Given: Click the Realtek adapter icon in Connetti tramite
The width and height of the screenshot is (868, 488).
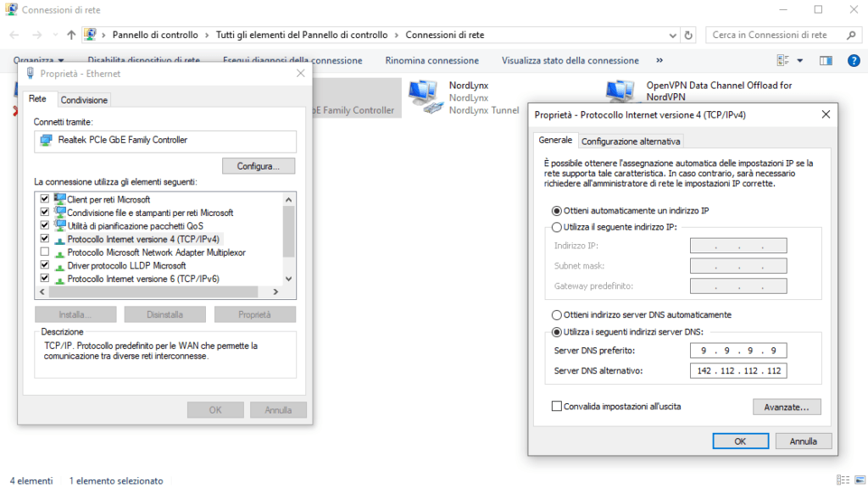Looking at the screenshot, I should tap(46, 141).
